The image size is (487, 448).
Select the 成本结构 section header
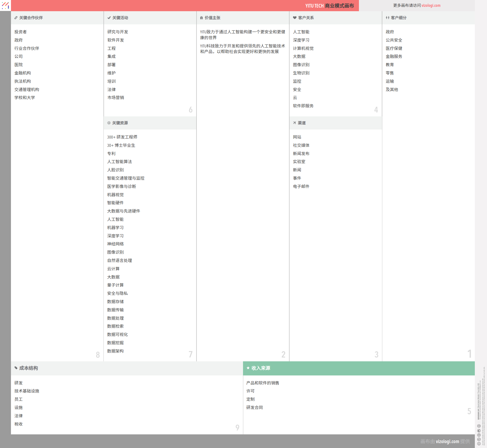point(28,368)
